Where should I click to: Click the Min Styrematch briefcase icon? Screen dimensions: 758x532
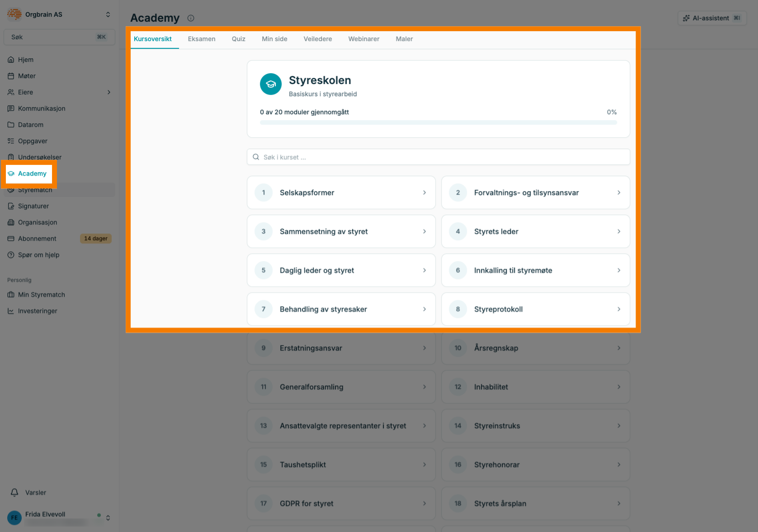pos(11,294)
